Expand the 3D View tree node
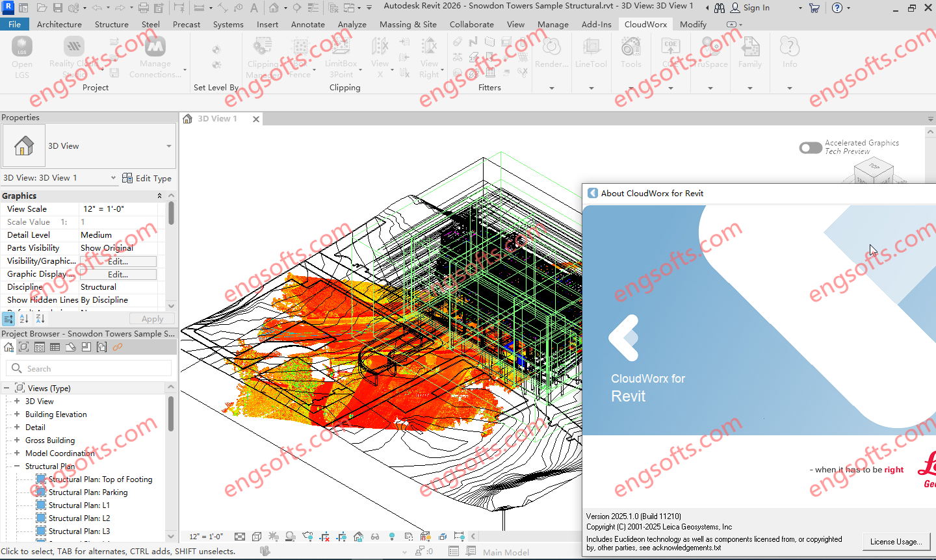936x560 pixels. (x=17, y=401)
